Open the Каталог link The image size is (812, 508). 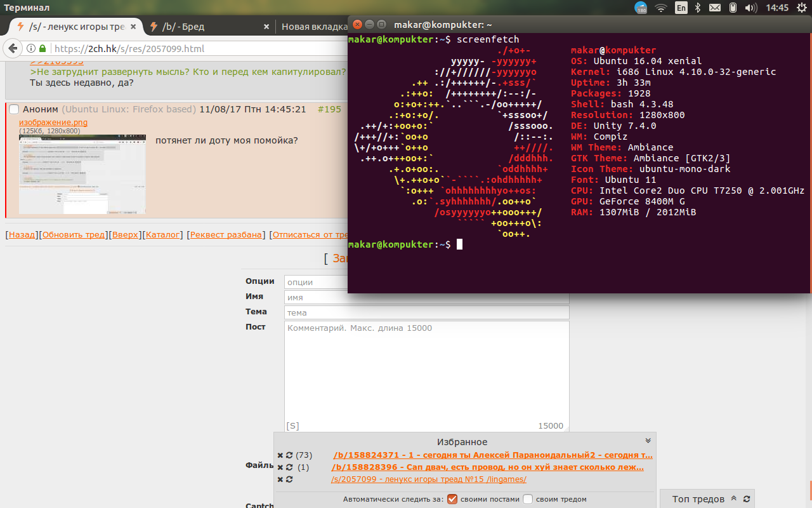click(x=162, y=234)
